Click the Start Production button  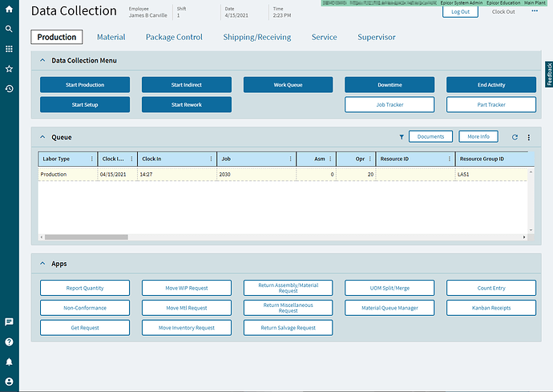pos(84,85)
